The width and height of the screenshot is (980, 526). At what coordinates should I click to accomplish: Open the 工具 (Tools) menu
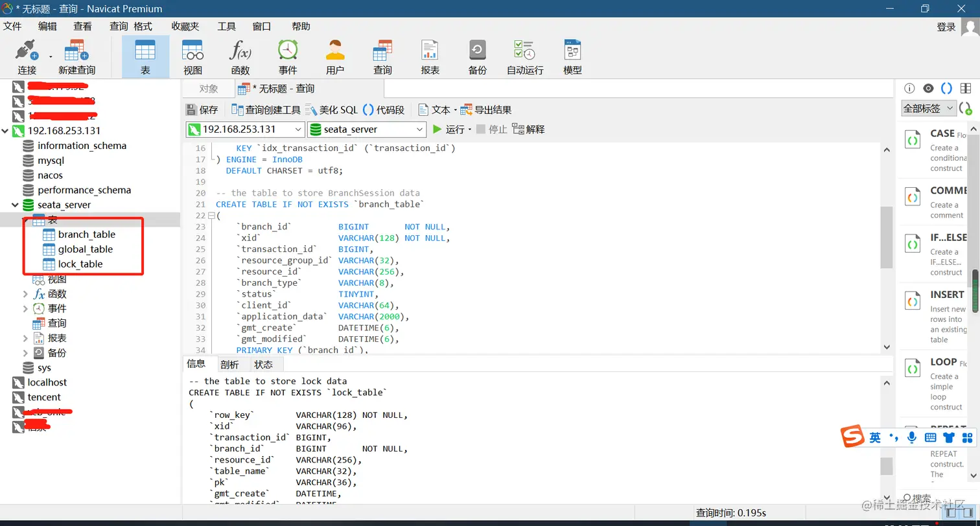click(226, 26)
